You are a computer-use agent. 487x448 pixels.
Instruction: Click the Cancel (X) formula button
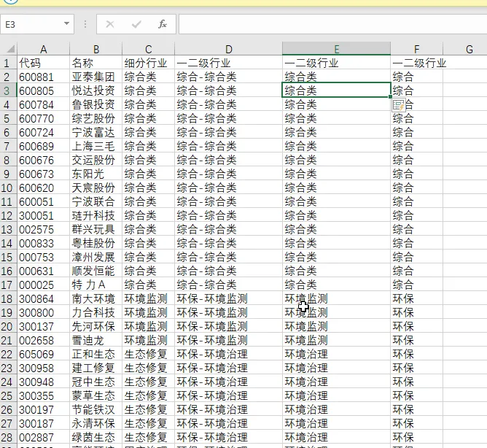tap(110, 24)
